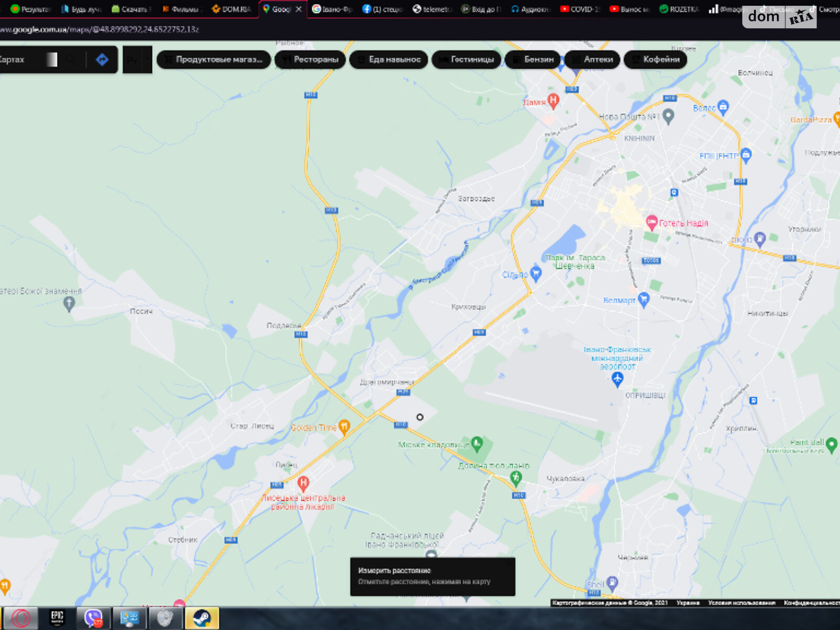
Task: Click the Долина тюльпанів green pin
Action: point(516,478)
